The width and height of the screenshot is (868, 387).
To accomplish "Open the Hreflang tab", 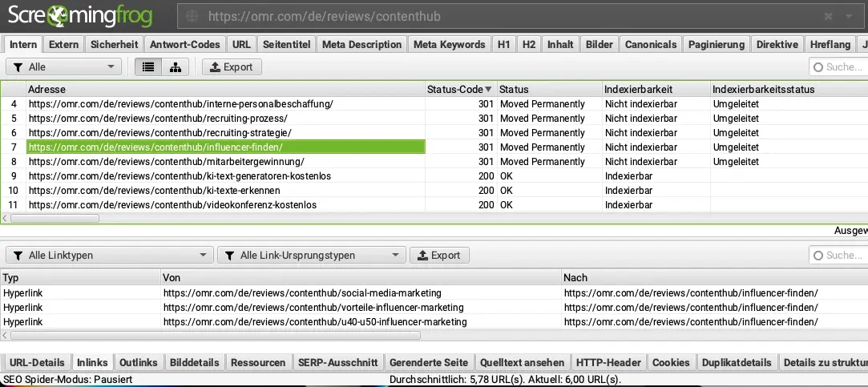I will [830, 44].
